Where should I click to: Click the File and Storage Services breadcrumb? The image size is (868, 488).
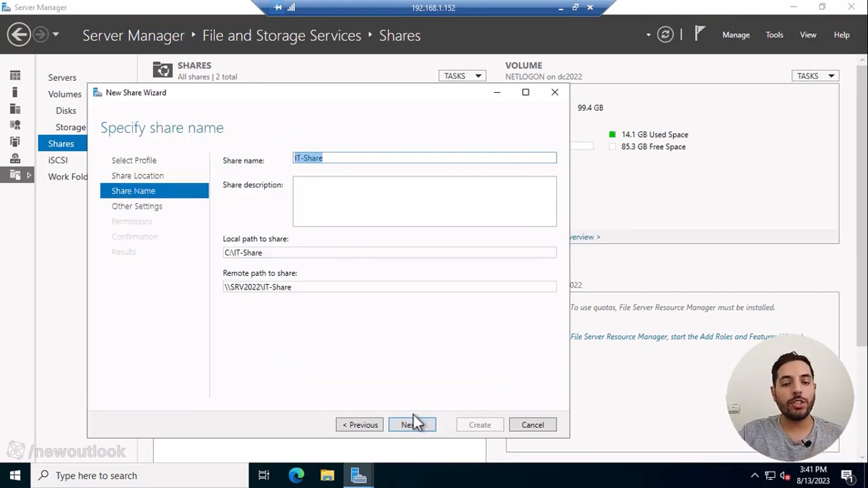281,36
